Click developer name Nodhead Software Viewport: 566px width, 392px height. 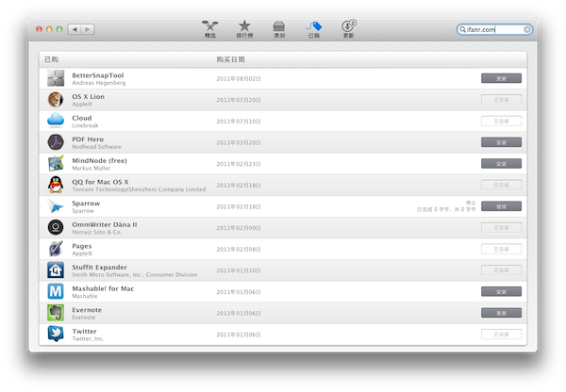tap(97, 146)
